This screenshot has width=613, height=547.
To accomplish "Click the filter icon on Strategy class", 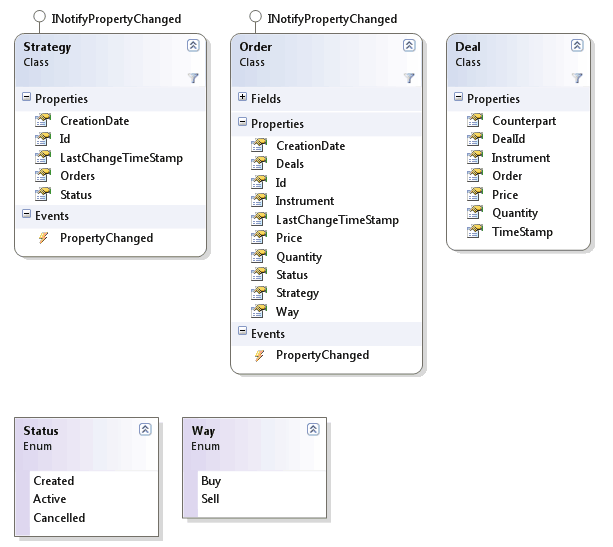I will [x=193, y=78].
